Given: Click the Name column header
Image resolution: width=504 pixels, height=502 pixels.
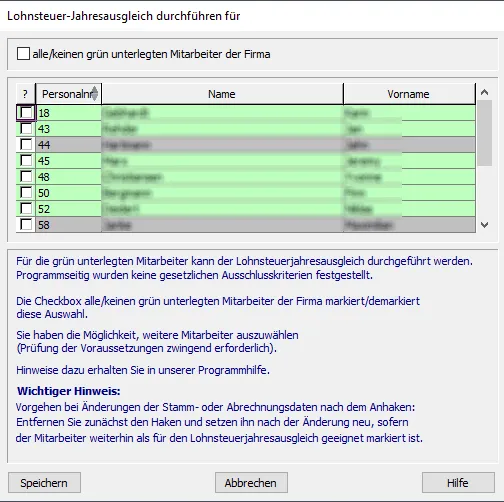Looking at the screenshot, I should [222, 94].
